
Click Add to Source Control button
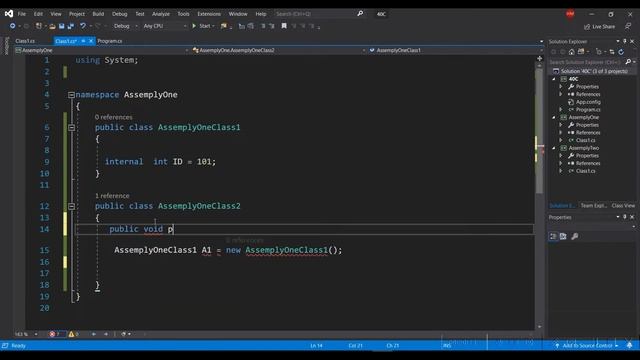pyautogui.click(x=587, y=345)
